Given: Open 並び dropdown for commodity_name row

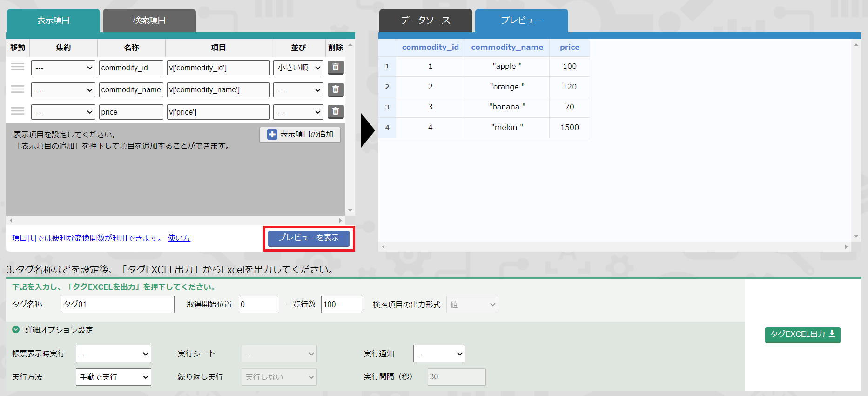Looking at the screenshot, I should 298,90.
